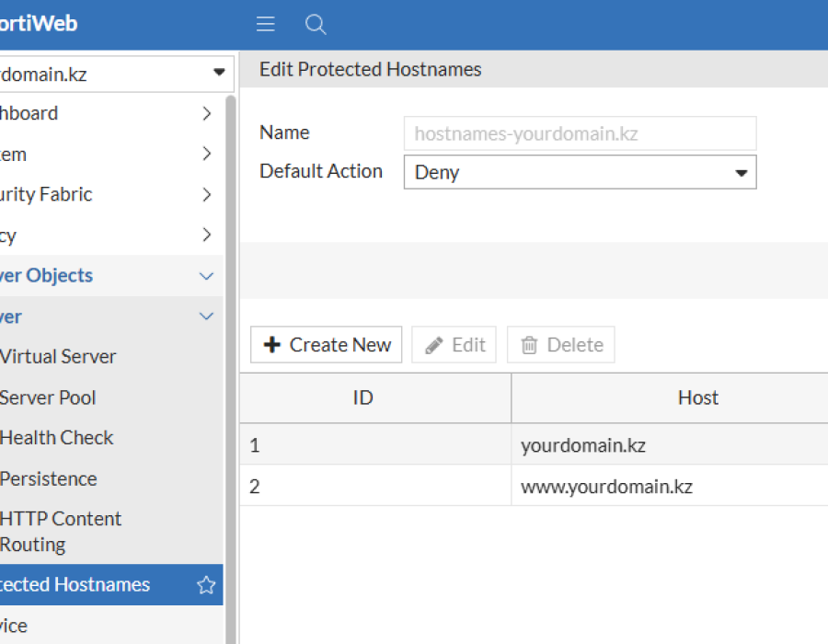
Task: Open HTTP Content Routing item
Action: click(111, 532)
